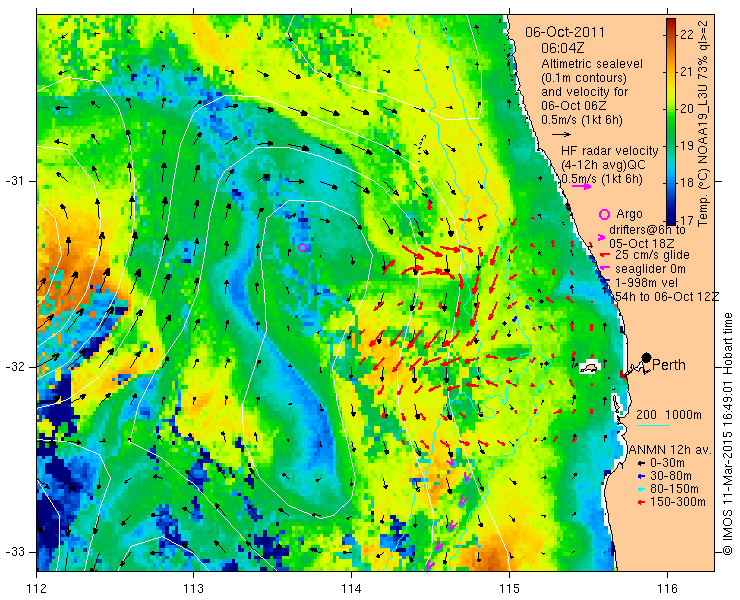
Task: Click the 21 tick on colorbar
Action: [687, 71]
